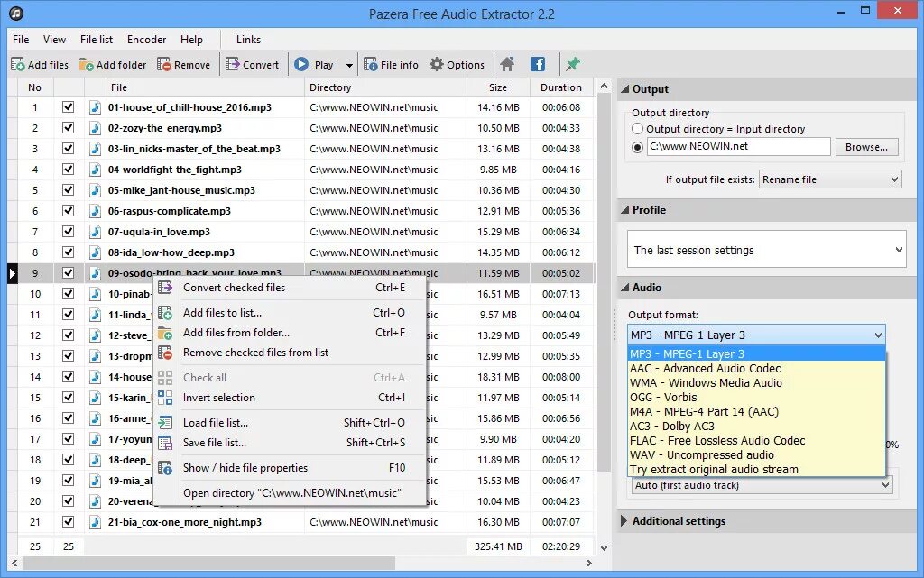Open the 'If output file exists' dropdown
The image size is (924, 578).
tap(830, 179)
